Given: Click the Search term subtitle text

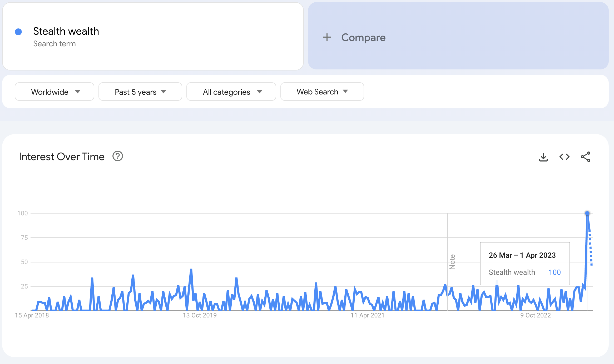Looking at the screenshot, I should pyautogui.click(x=55, y=44).
